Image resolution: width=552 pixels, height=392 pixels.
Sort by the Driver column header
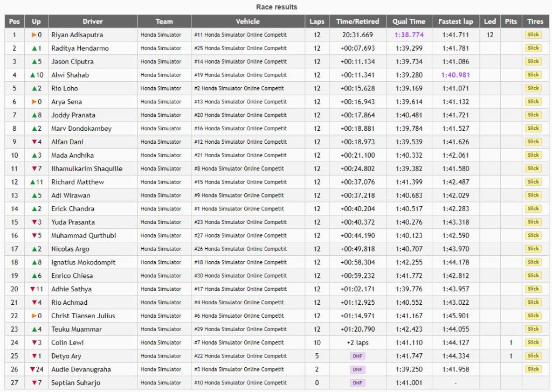pos(93,22)
